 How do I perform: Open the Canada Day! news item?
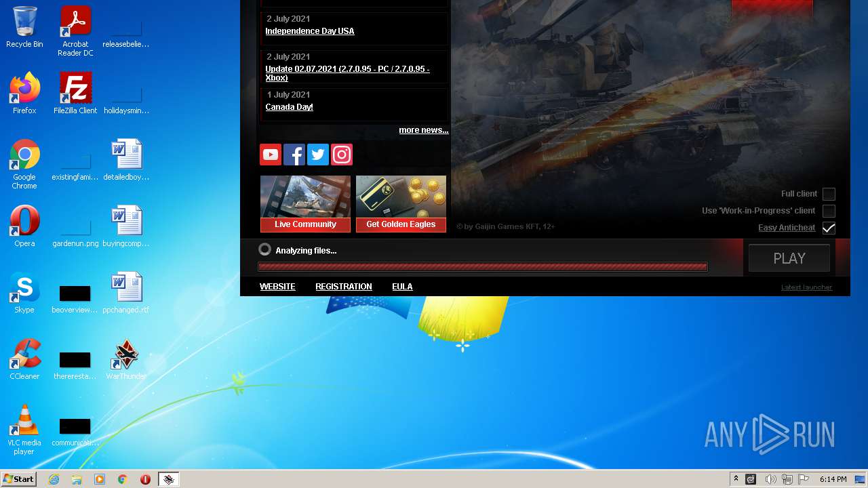click(x=289, y=107)
